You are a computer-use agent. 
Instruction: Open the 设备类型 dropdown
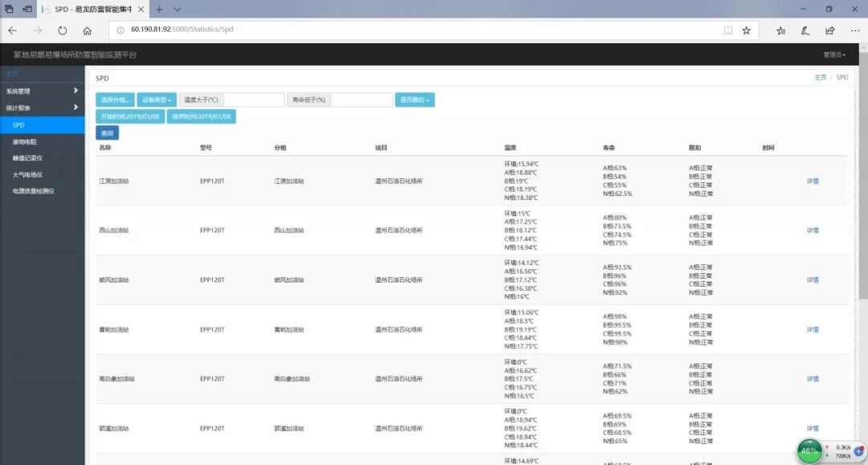tap(156, 100)
